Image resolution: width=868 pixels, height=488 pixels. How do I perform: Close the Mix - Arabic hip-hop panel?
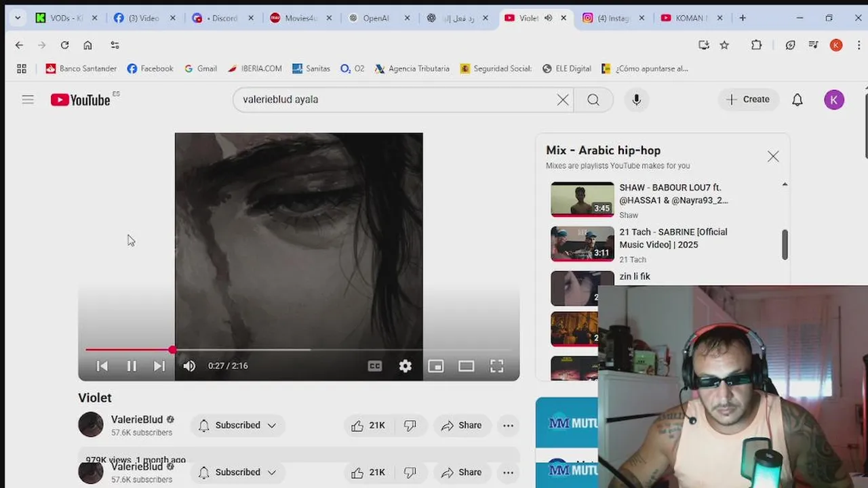click(x=773, y=157)
